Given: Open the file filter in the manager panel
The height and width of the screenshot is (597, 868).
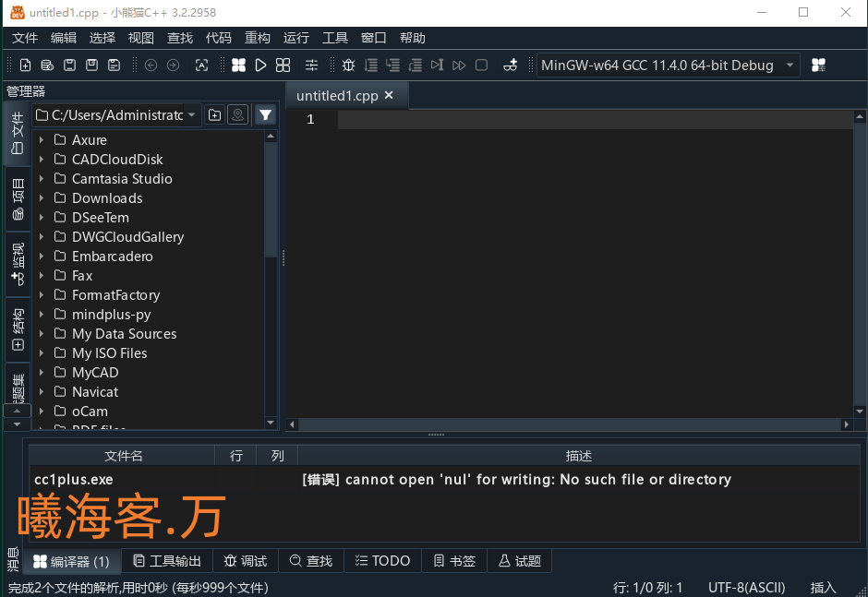Looking at the screenshot, I should 265,114.
